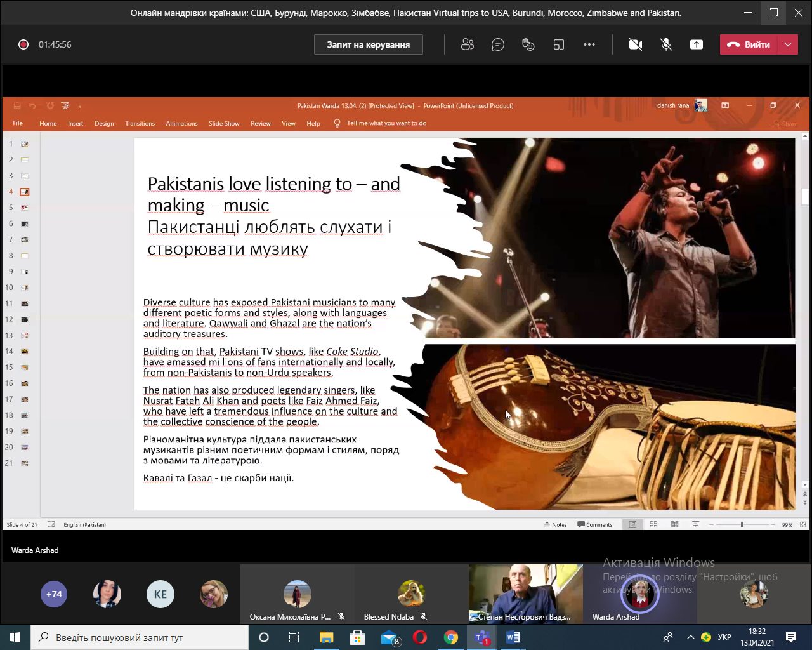The image size is (812, 650).
Task: Open more actions ellipsis menu
Action: point(589,44)
